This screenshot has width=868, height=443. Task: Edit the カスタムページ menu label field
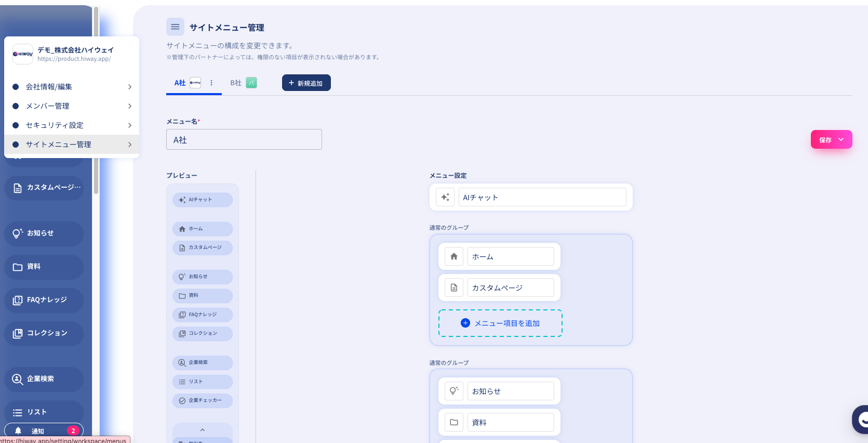(x=511, y=288)
